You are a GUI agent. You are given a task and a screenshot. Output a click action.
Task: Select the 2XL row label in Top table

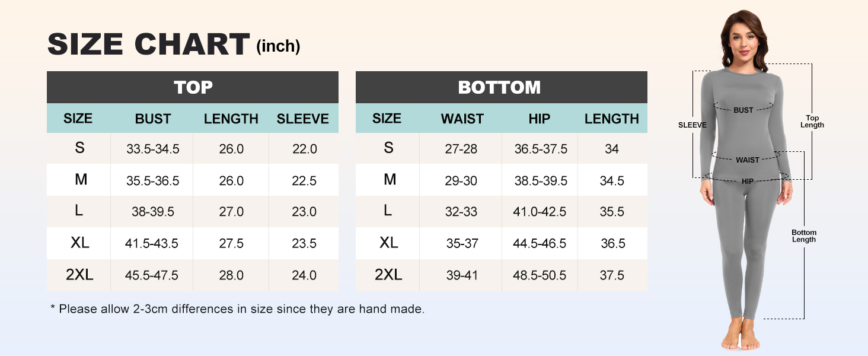[79, 275]
